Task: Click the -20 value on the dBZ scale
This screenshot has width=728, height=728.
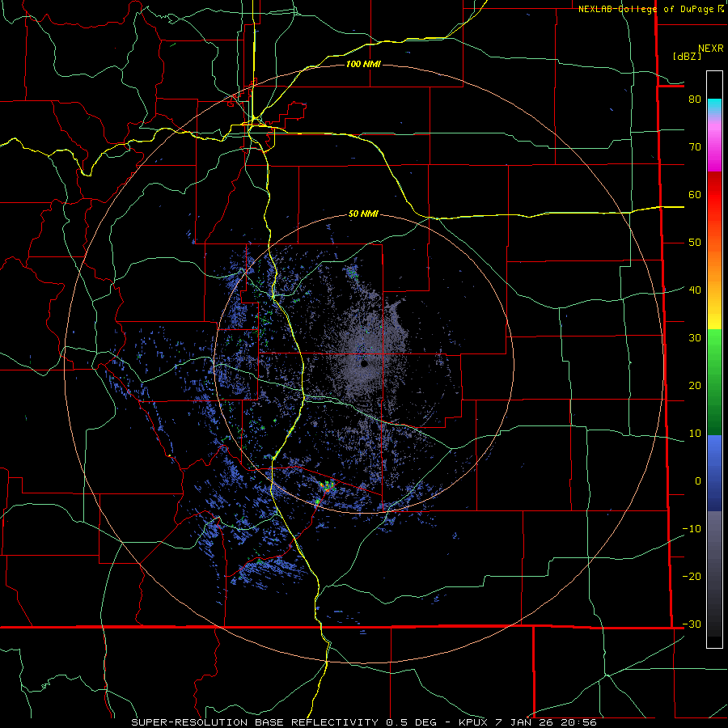Action: tap(692, 576)
